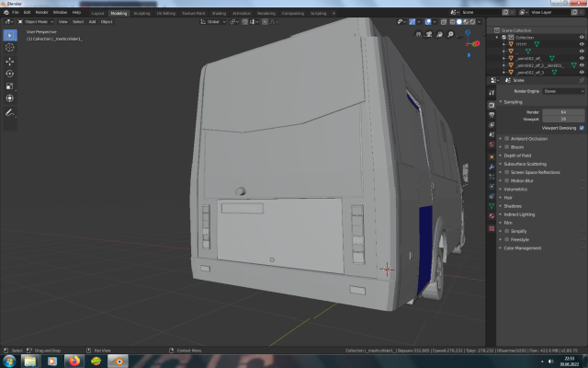The image size is (588, 368).
Task: Toggle Viewport Denoising checkbox
Action: pos(582,128)
